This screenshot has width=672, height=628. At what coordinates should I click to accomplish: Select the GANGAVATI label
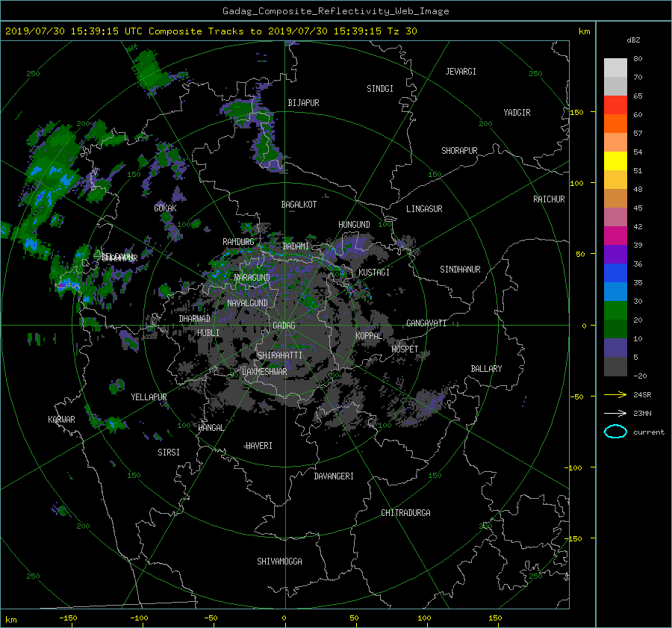click(x=426, y=323)
